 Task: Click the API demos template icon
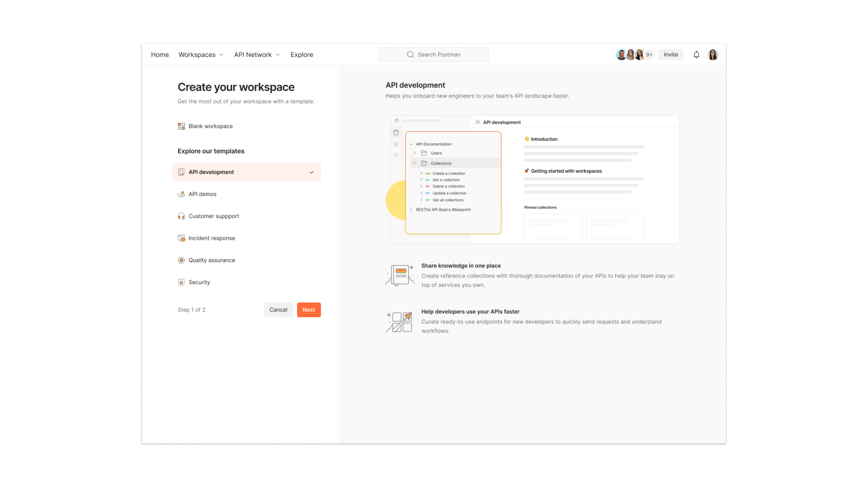(x=181, y=194)
